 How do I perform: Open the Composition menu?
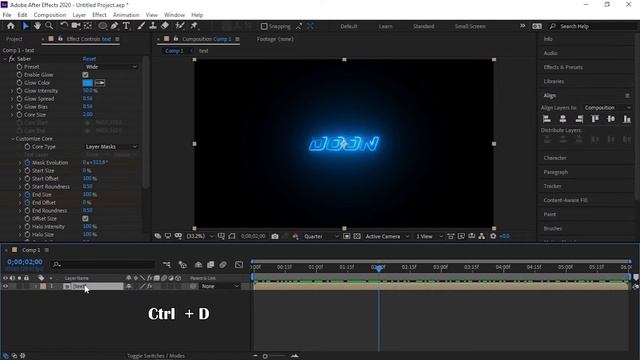click(x=50, y=15)
